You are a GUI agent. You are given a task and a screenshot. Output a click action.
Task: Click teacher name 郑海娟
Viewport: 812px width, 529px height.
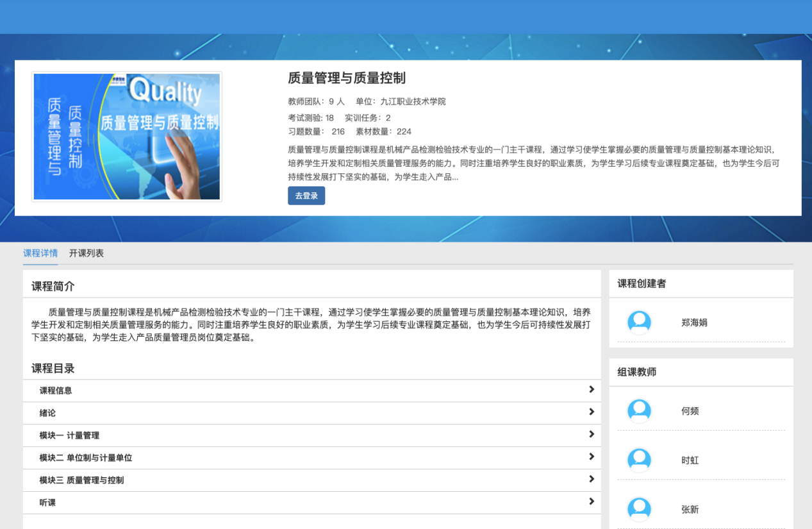pos(694,323)
